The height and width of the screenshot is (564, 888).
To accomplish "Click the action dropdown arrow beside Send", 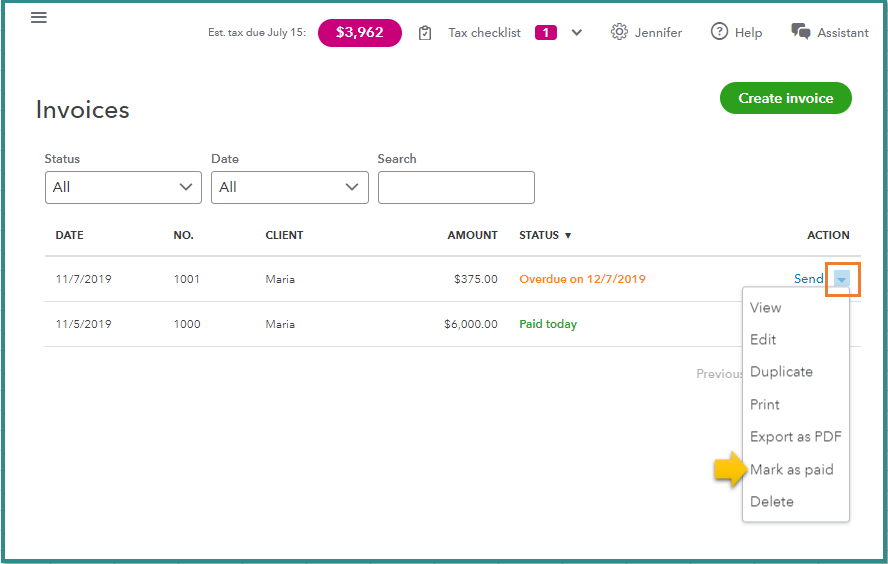I will coord(842,280).
